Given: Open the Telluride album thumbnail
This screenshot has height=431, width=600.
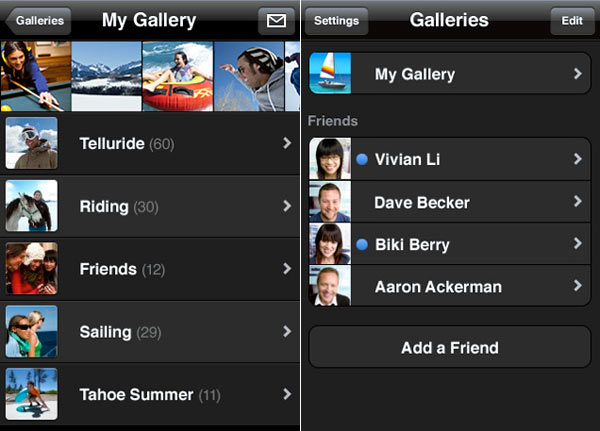Looking at the screenshot, I should 31,143.
